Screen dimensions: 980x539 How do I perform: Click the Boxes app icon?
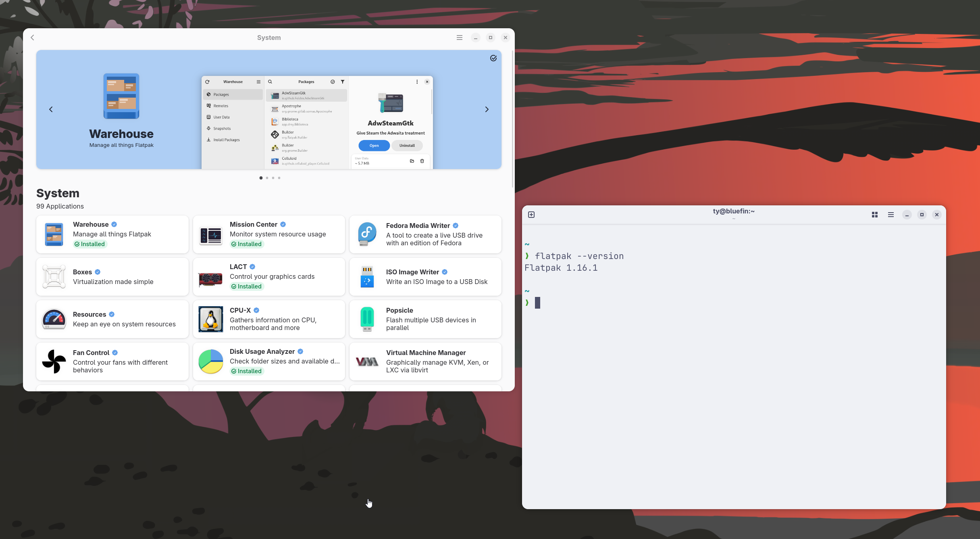point(54,277)
